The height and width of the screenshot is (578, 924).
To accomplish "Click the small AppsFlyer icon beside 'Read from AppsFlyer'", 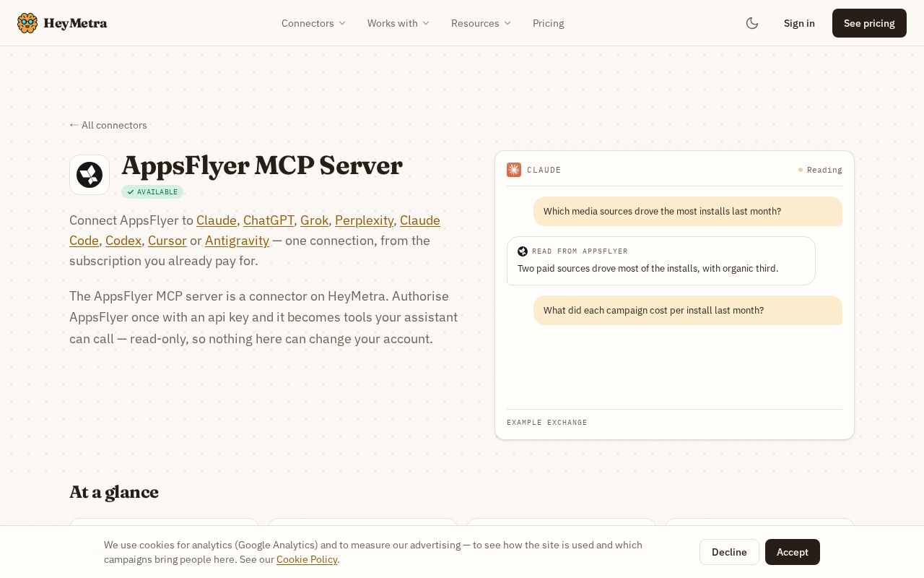I will [x=523, y=251].
